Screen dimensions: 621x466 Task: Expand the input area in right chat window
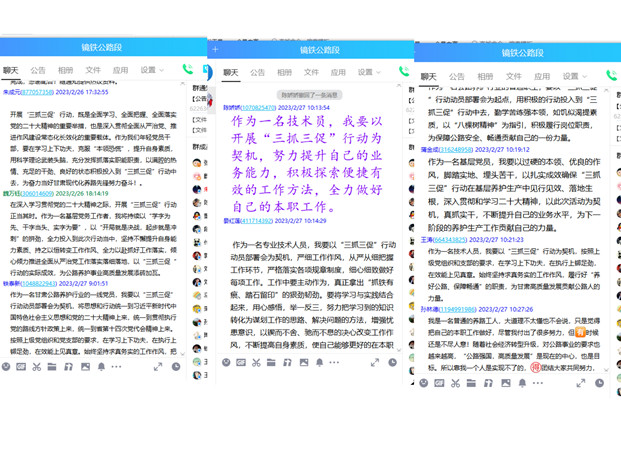(x=578, y=382)
